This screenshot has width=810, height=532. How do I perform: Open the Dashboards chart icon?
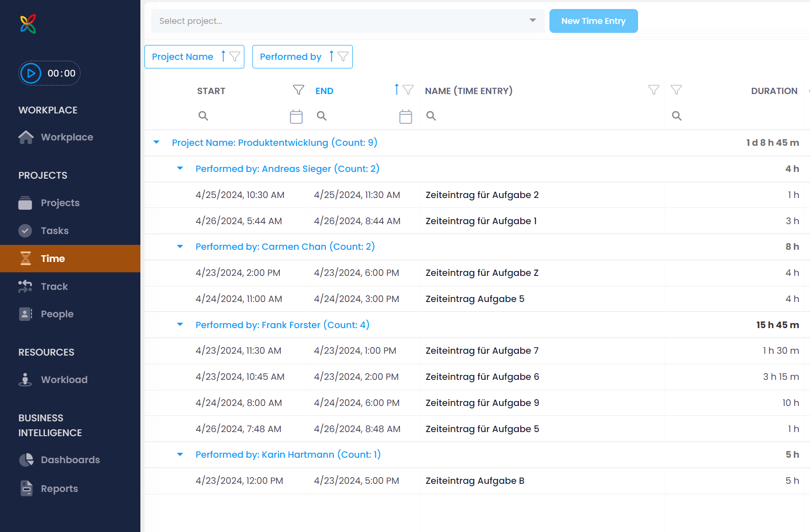click(x=26, y=460)
